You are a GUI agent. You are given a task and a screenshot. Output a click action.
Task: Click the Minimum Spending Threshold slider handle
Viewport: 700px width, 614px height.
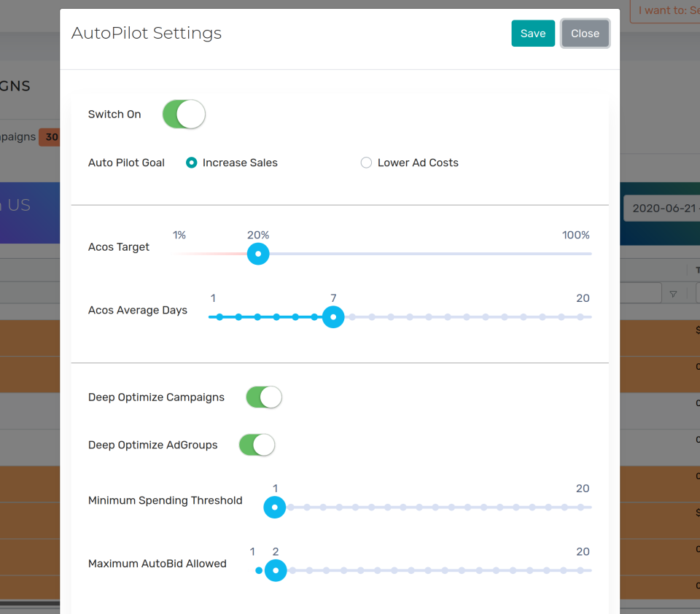[x=275, y=507]
